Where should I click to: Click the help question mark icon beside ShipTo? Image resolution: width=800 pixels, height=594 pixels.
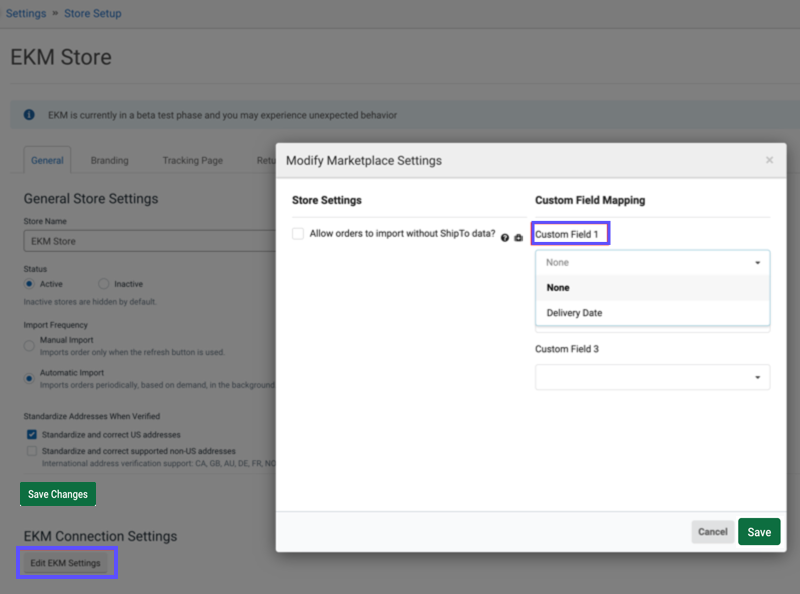505,238
